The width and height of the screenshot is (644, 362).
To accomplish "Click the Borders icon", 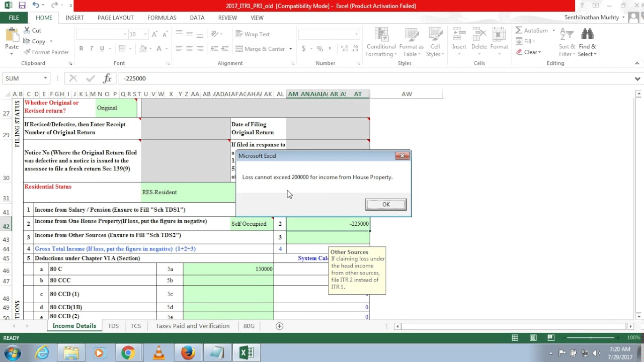I will point(122,49).
